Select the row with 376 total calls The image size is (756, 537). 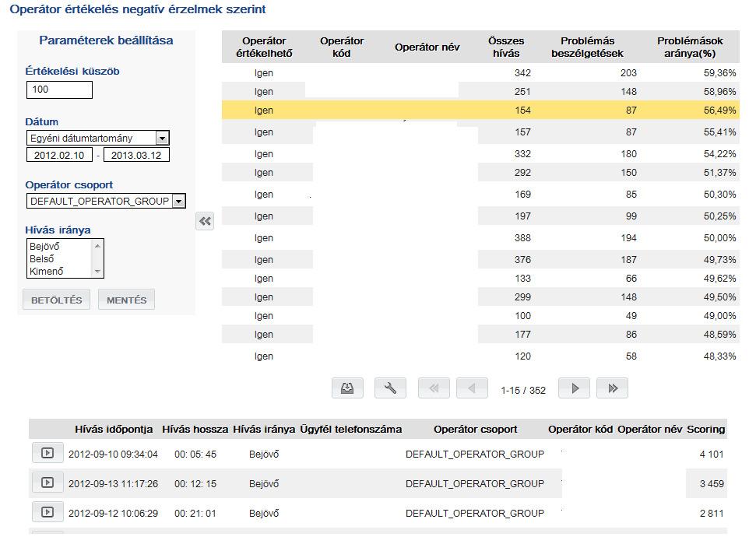tap(480, 259)
